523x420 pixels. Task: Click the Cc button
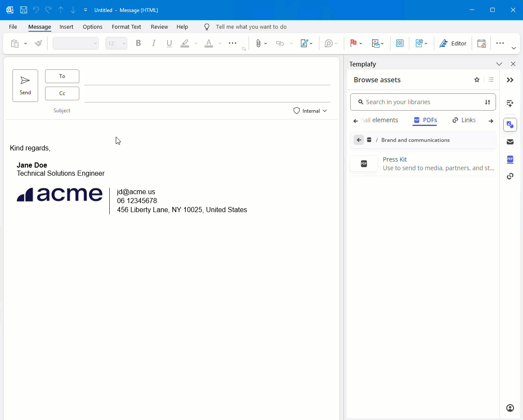(62, 93)
